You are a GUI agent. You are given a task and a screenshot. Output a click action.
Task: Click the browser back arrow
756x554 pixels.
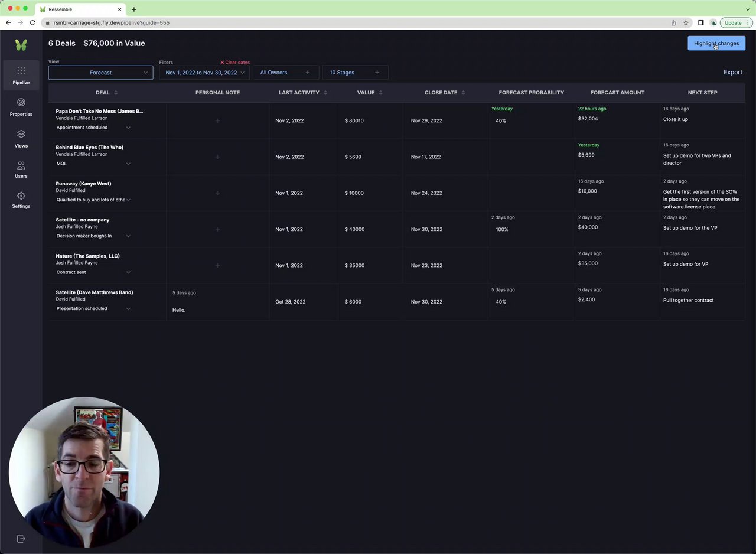[x=8, y=22]
